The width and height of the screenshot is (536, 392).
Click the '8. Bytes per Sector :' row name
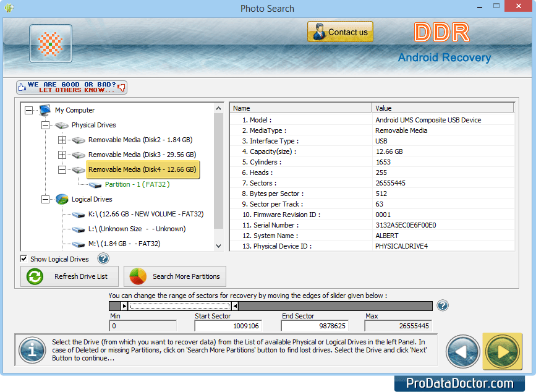tap(273, 194)
